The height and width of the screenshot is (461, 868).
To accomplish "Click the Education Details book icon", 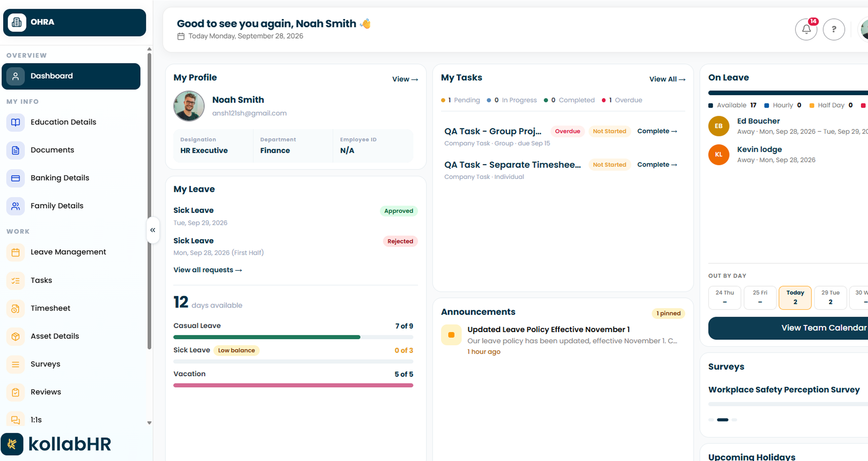I will 16,122.
